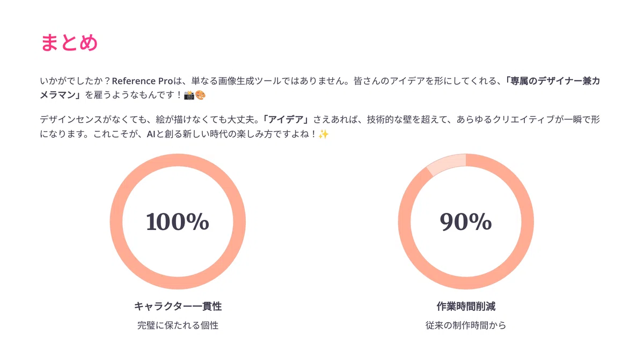This screenshot has height=364, width=644.
Task: Click the paragraph starting with デザインセンスがなくても
Action: click(324, 127)
